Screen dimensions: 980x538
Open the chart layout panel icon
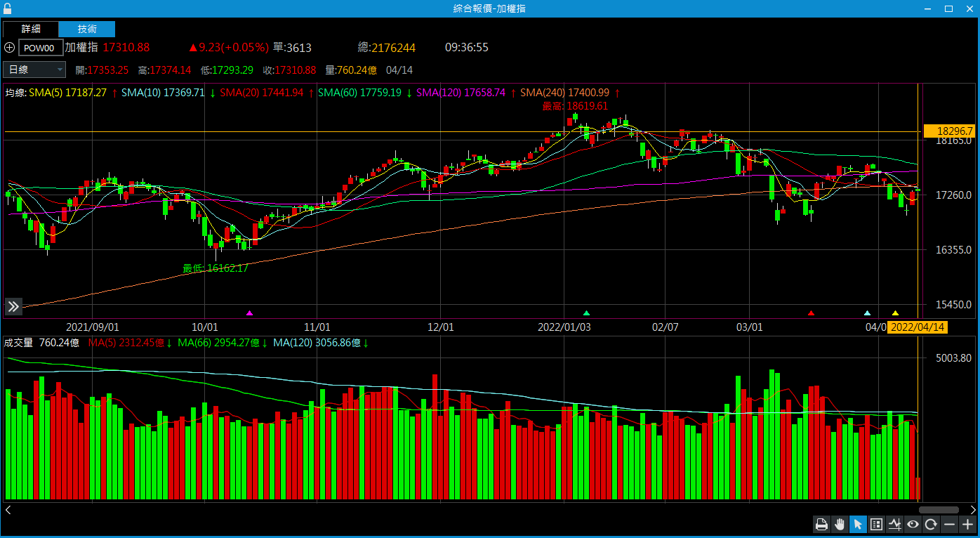(x=876, y=524)
